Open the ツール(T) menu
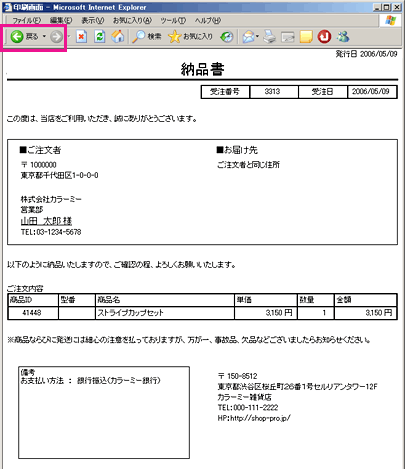This screenshot has height=469, width=405. tap(173, 21)
